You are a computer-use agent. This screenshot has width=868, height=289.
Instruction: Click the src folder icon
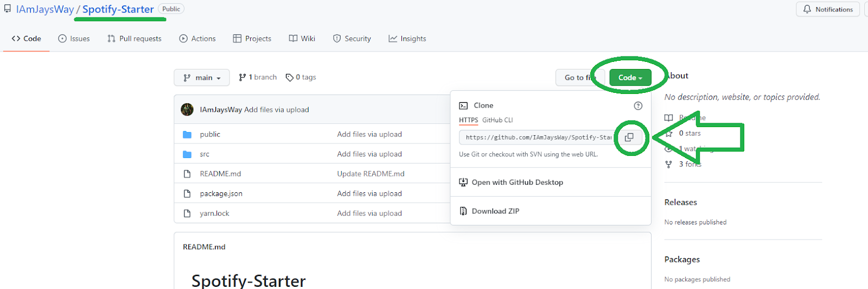tap(187, 154)
